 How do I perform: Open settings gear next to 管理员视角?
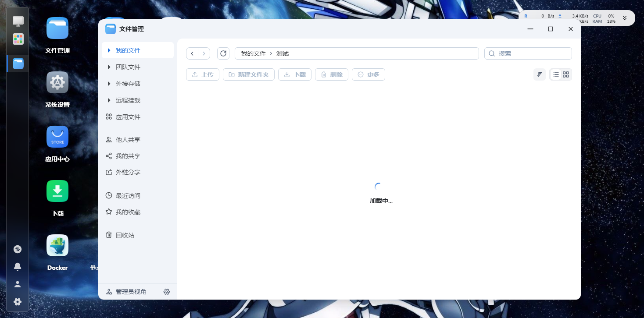tap(166, 291)
